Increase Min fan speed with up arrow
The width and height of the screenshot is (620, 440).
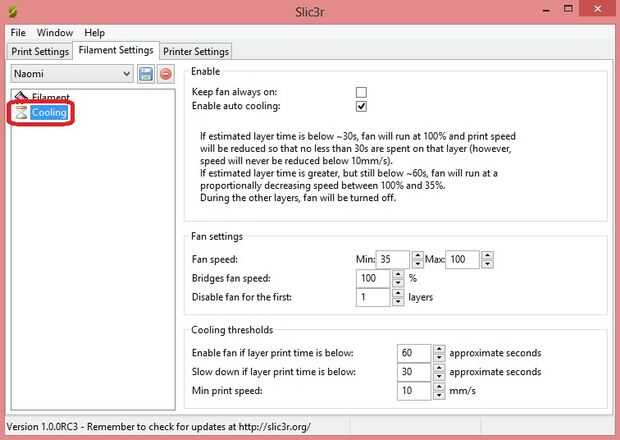[x=418, y=255]
